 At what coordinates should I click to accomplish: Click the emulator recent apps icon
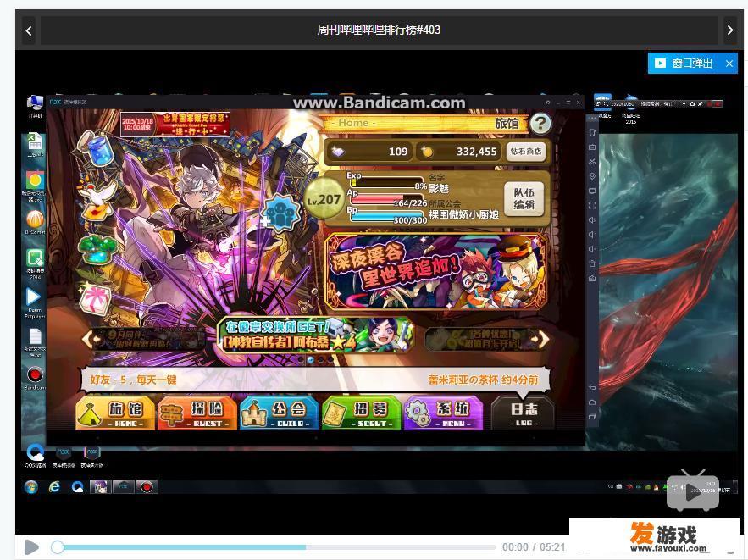click(592, 417)
